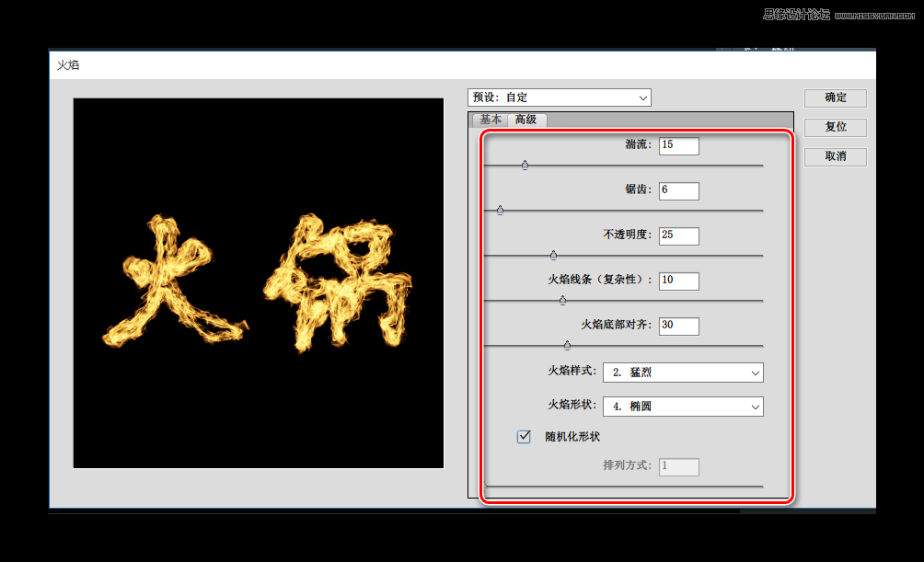Select the 高级 tab
Viewport: 924px width, 562px height.
(526, 120)
